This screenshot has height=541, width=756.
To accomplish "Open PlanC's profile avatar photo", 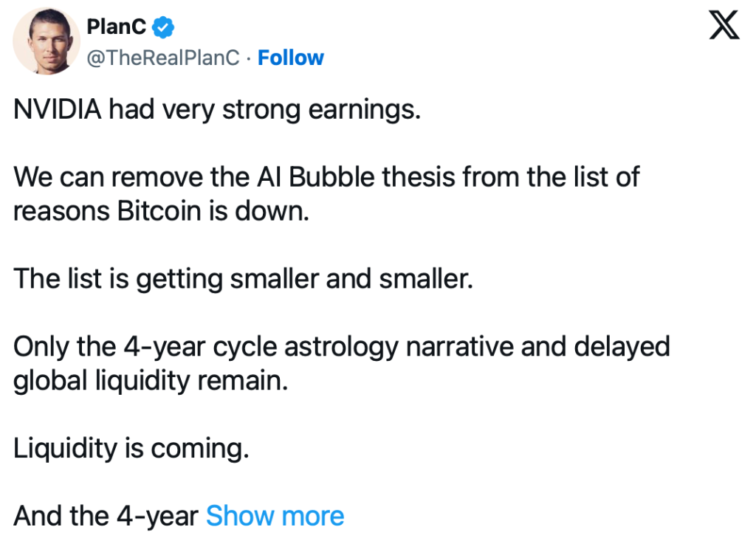I will [47, 44].
